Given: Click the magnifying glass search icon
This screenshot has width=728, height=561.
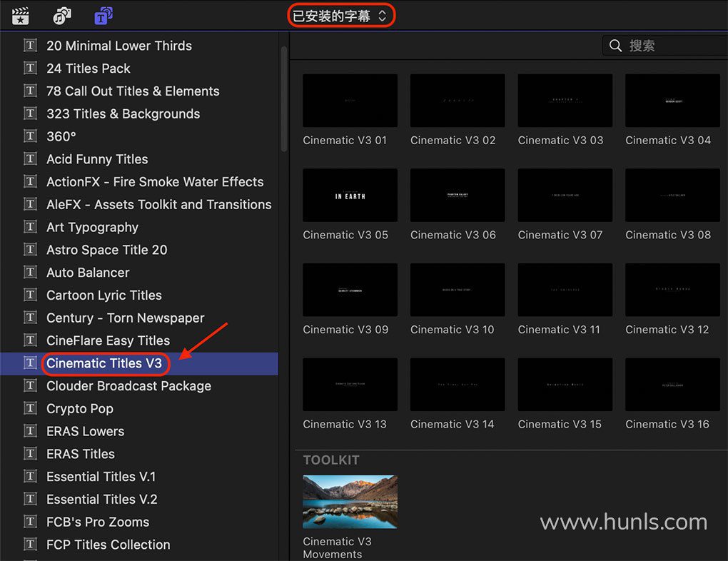Looking at the screenshot, I should tap(615, 46).
